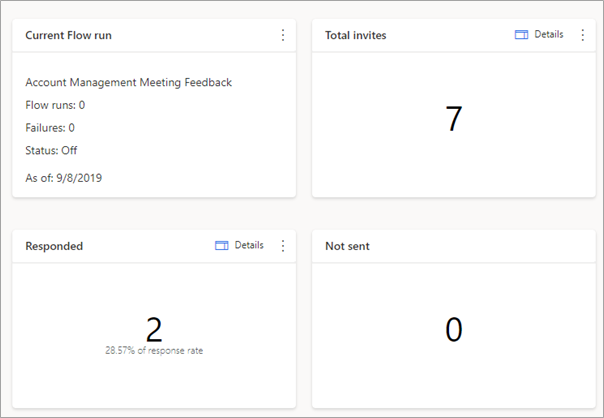Select the Current Flow run title

click(x=69, y=35)
